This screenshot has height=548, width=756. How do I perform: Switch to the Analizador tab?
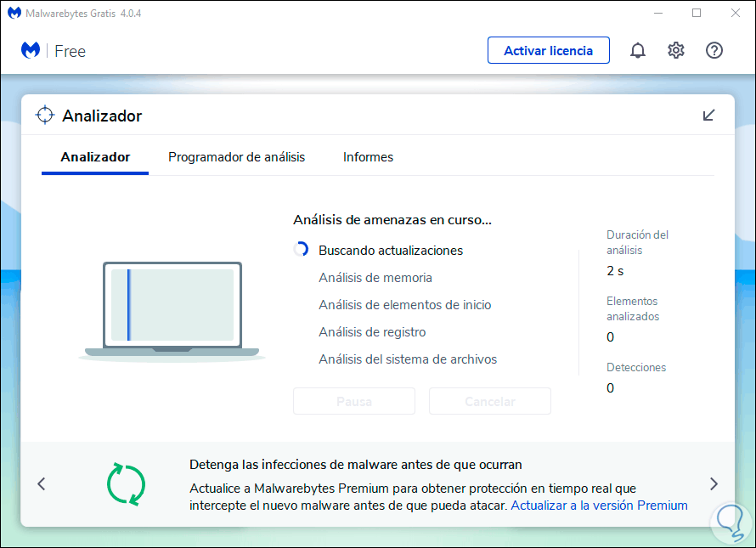pos(95,157)
